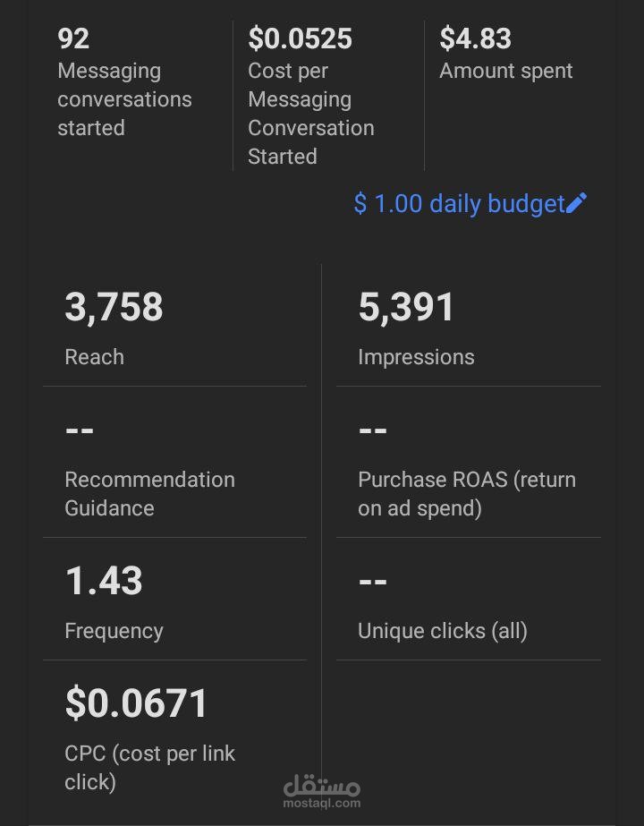This screenshot has height=826, width=644.
Task: Tap the Recommendation Guidance card
Action: pyautogui.click(x=174, y=462)
